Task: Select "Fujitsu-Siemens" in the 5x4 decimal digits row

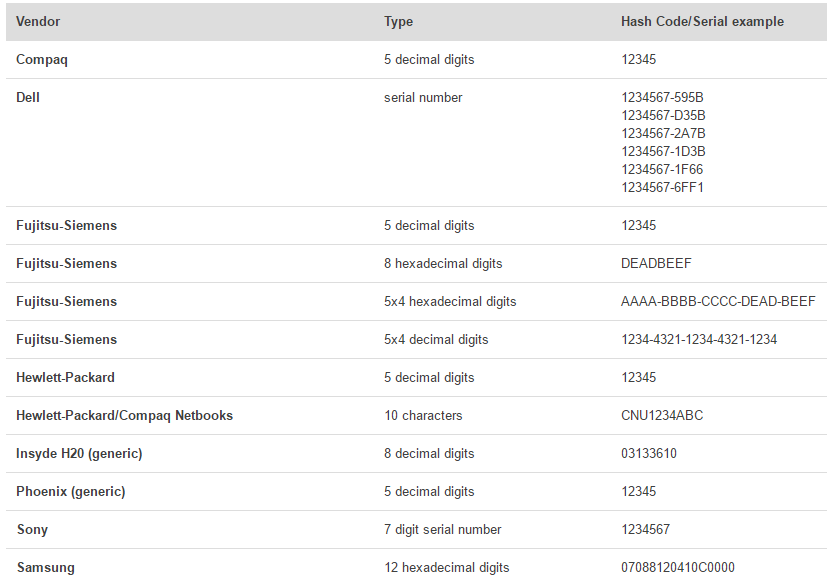Action: (x=66, y=340)
